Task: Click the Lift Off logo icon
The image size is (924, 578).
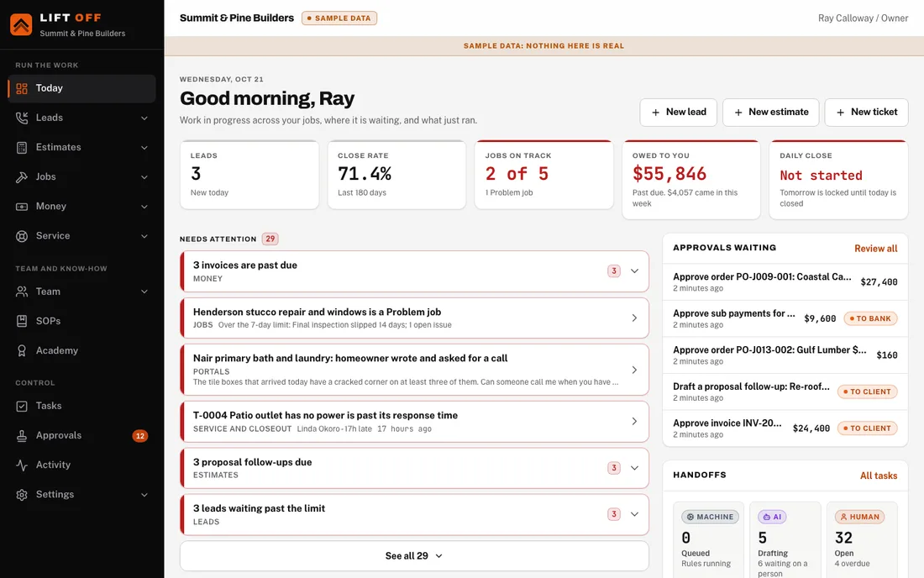Action: pyautogui.click(x=21, y=24)
